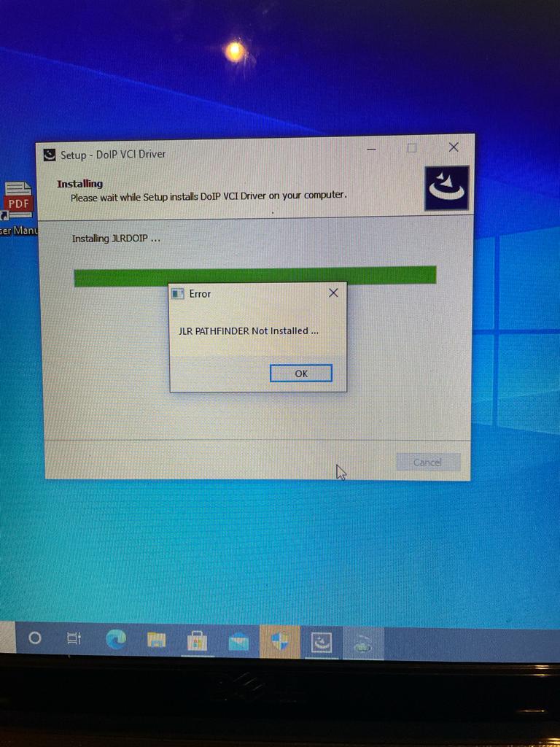
Task: Click the DoIP VCI logo in Setup header
Action: point(447,187)
